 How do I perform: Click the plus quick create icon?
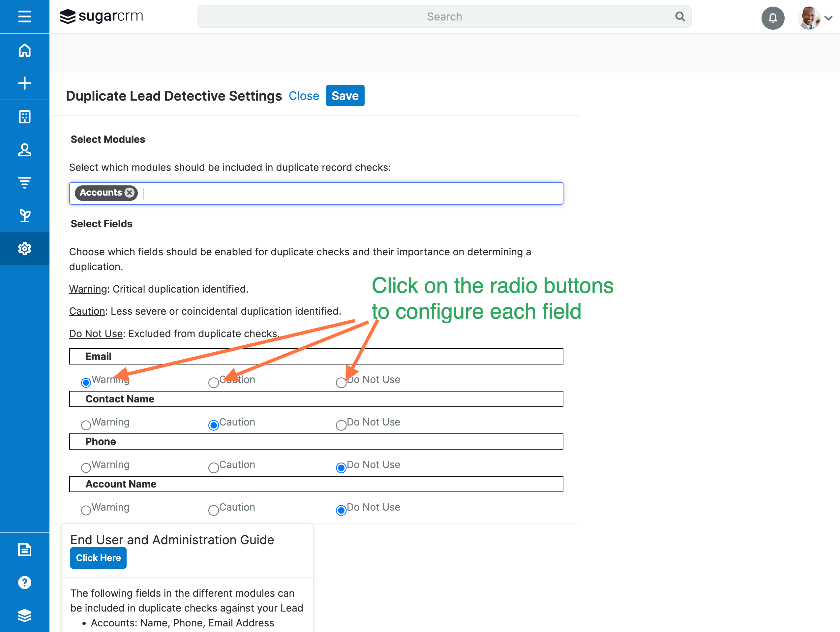point(25,83)
